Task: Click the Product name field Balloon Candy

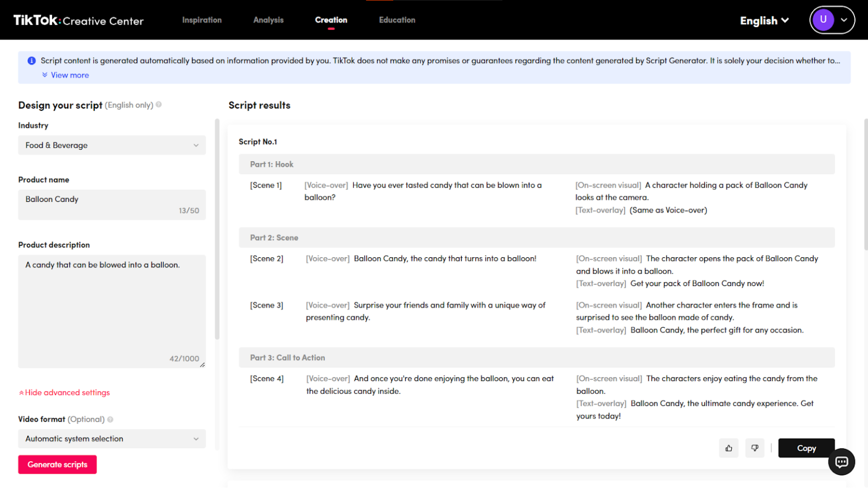Action: [112, 205]
